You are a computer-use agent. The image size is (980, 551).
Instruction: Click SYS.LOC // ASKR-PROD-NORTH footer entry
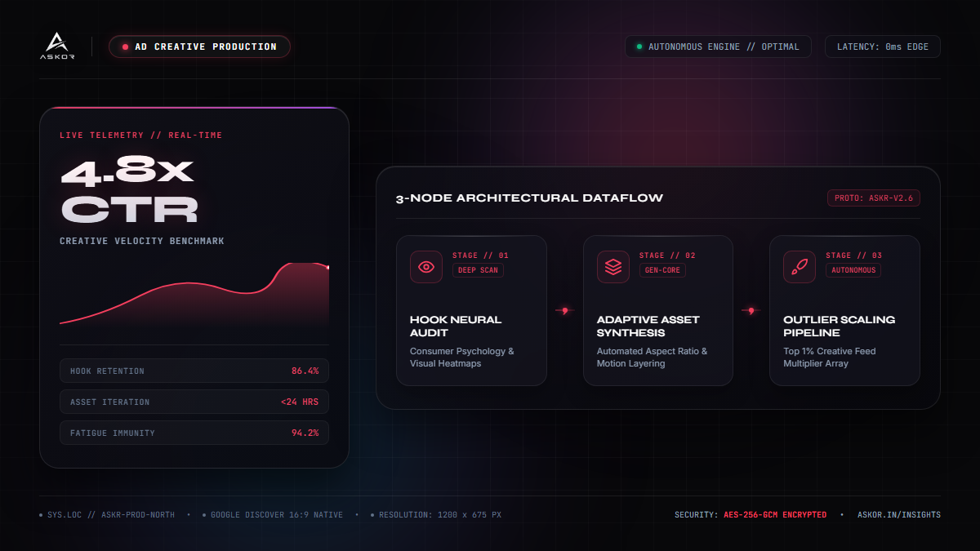pos(107,515)
